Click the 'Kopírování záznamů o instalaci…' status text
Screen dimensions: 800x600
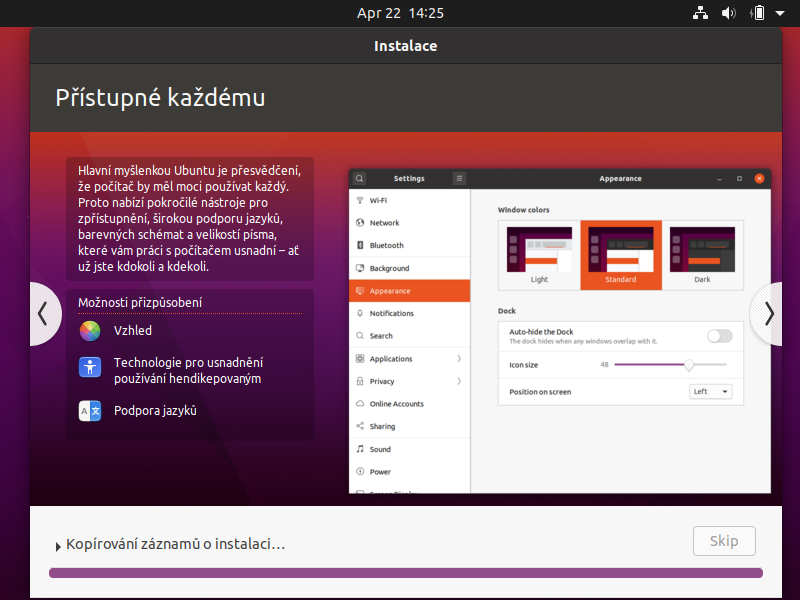pyautogui.click(x=176, y=544)
